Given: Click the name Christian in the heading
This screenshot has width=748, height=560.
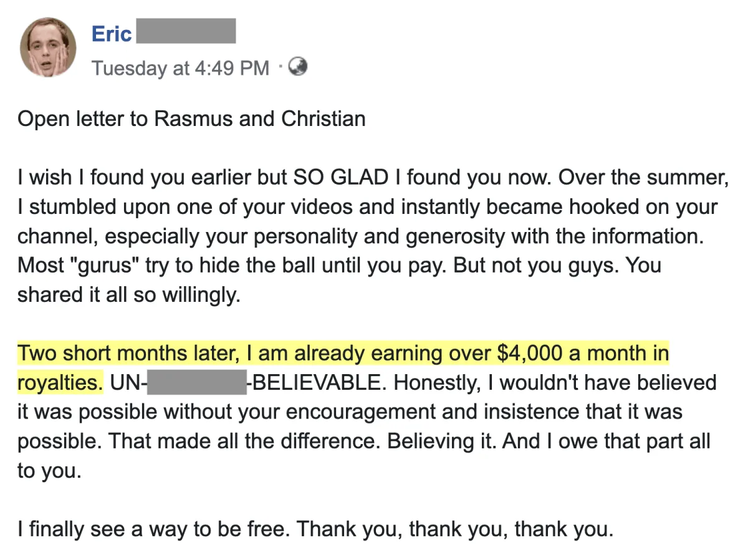Looking at the screenshot, I should coord(324,118).
